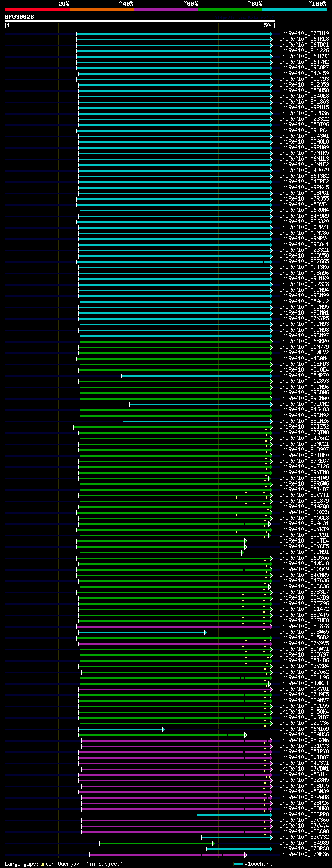Image resolution: width=332 pixels, height=868 pixels.
Task: Select the UniRef100_Q9S841 label
Action: click(304, 244)
